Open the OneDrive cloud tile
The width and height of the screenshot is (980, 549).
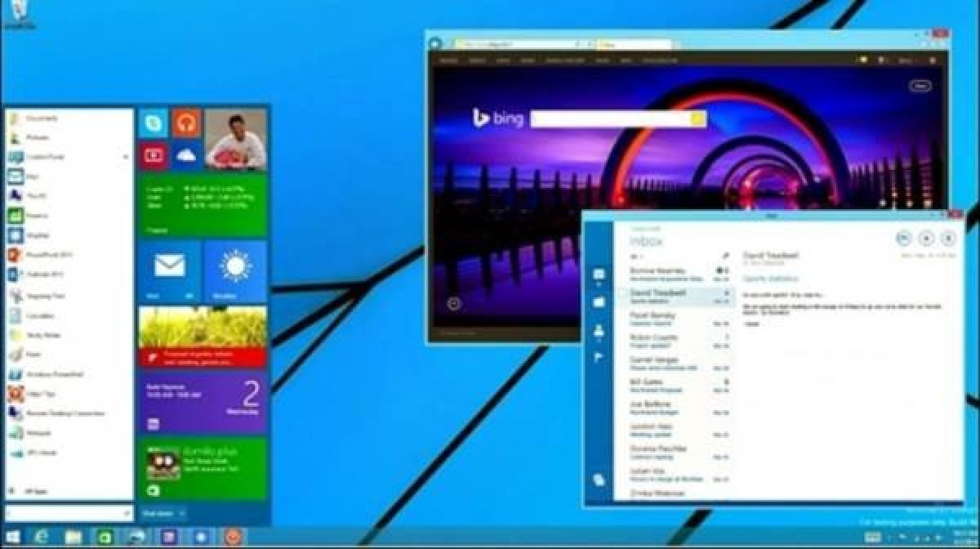point(186,155)
